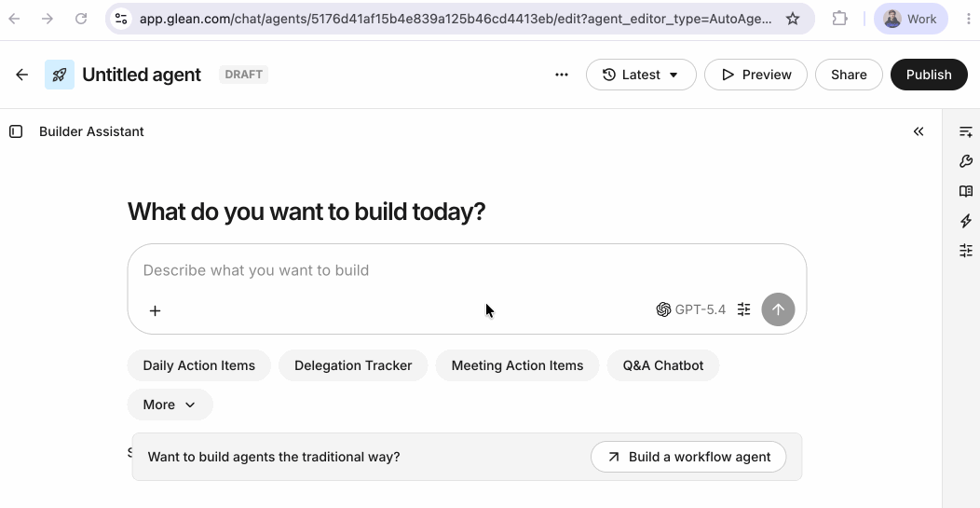The height and width of the screenshot is (508, 980).
Task: Click the plus attachment icon in prompt box
Action: (x=155, y=310)
